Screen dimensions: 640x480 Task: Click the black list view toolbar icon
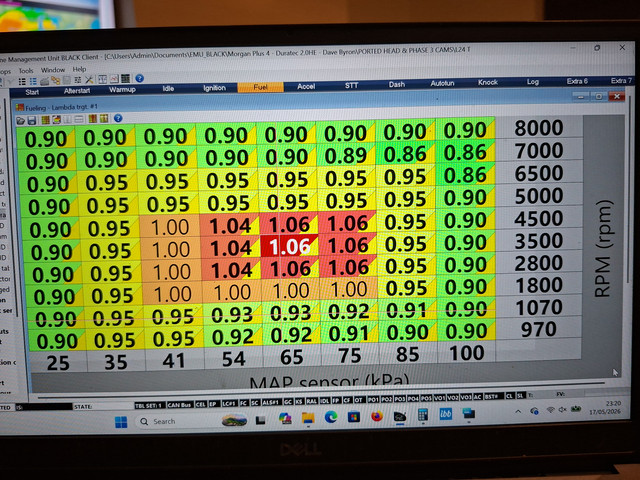tap(22, 82)
